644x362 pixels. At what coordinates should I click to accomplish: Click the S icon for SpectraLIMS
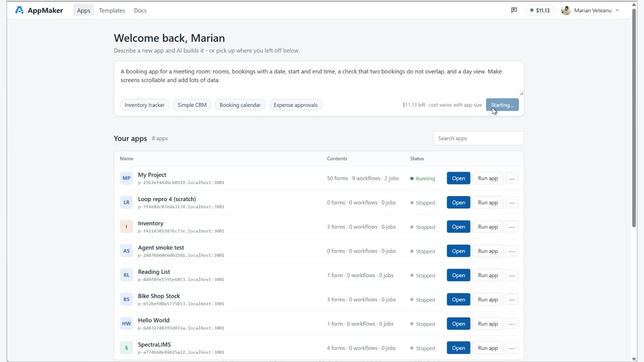(126, 348)
